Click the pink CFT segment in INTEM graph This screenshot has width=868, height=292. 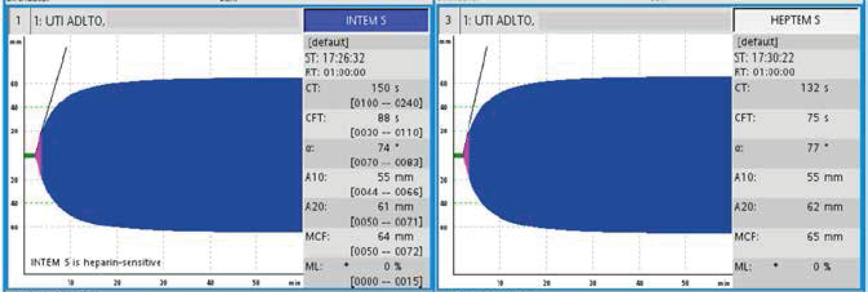pos(38,155)
